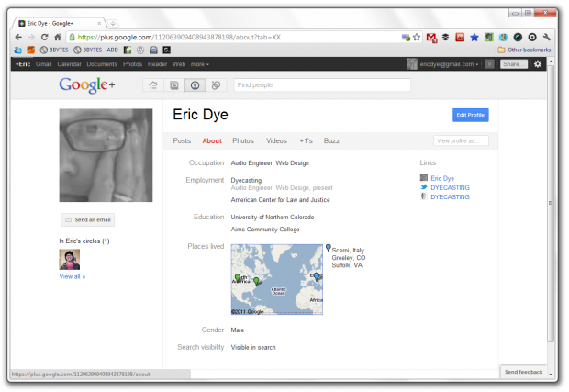Viewport: 569px width, 392px height.
Task: Follow the View all circles link
Action: tap(73, 276)
